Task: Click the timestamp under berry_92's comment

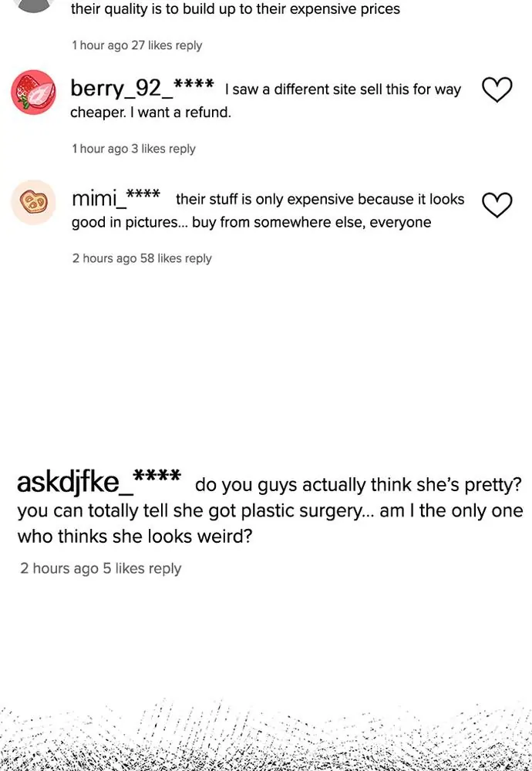Action: [99, 149]
